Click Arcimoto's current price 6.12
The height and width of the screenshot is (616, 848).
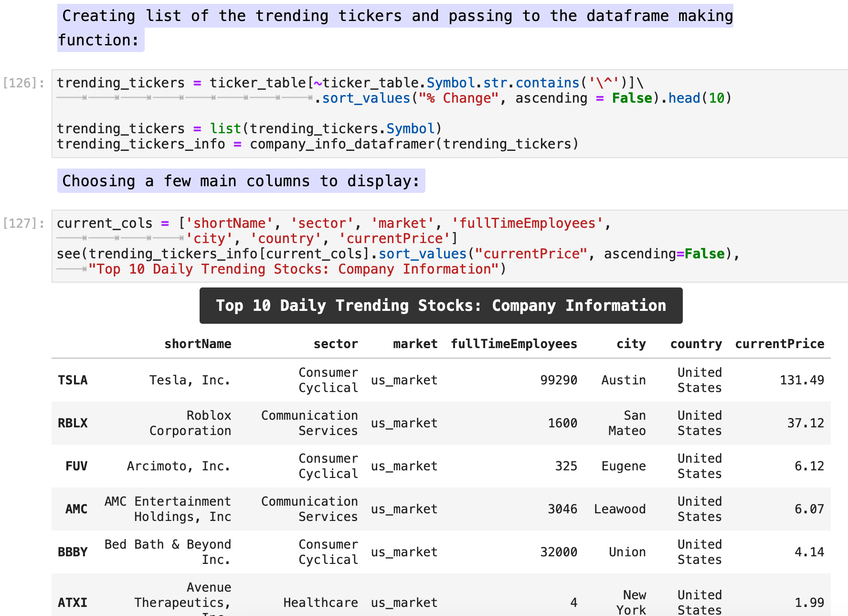810,466
